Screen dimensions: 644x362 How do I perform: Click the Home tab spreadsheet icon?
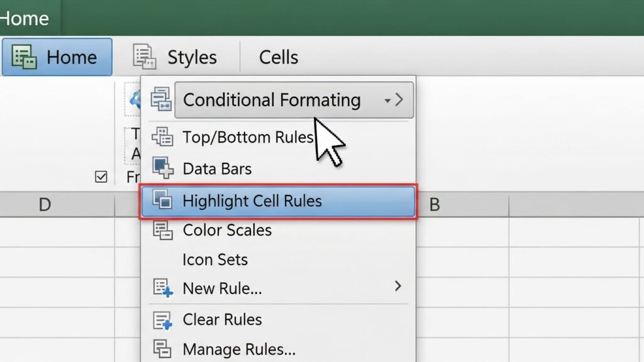click(x=25, y=57)
